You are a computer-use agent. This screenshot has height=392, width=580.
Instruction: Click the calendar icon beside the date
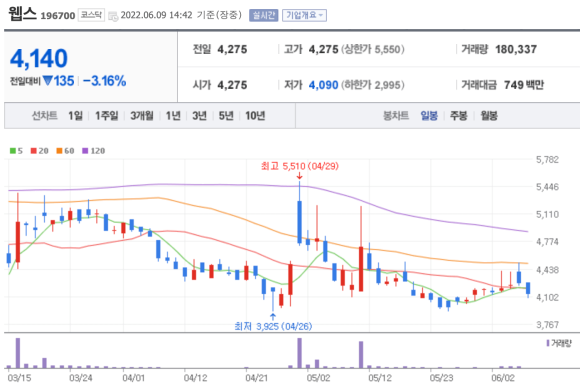click(x=113, y=16)
